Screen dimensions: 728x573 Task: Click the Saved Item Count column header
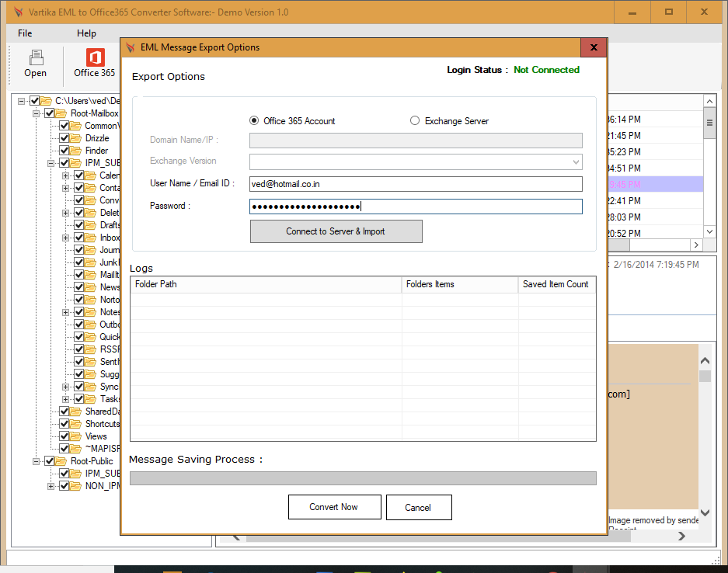(556, 284)
